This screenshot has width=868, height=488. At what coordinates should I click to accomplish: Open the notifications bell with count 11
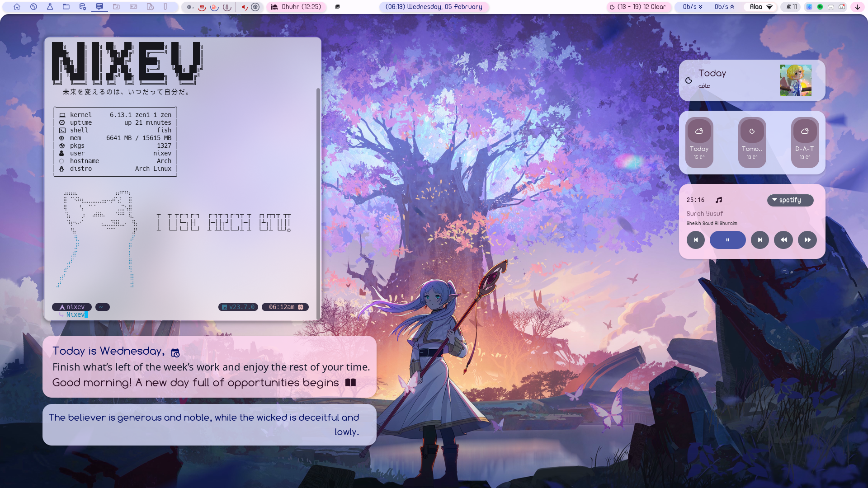pos(792,7)
